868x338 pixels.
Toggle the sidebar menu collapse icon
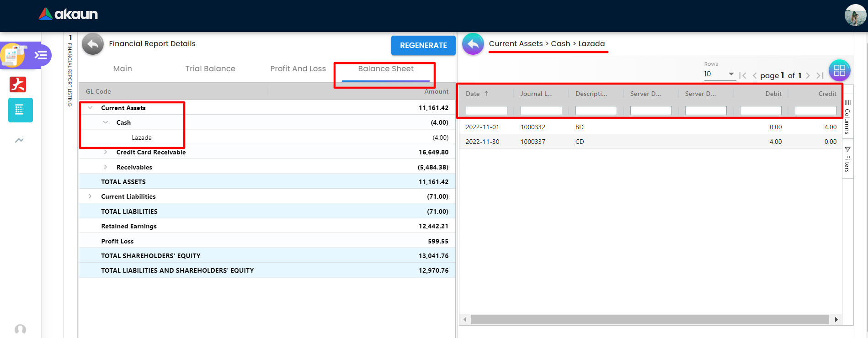click(x=41, y=55)
